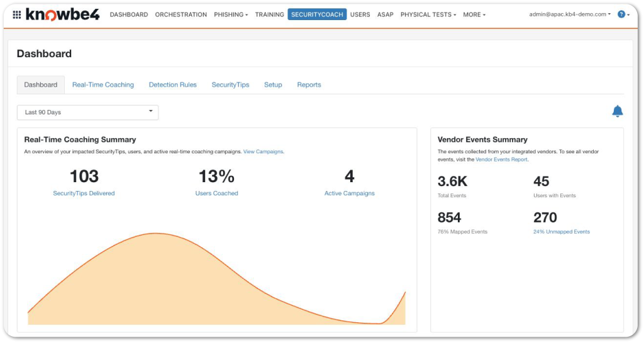Select the Setup tab
Image resolution: width=644 pixels, height=343 pixels.
tap(273, 85)
